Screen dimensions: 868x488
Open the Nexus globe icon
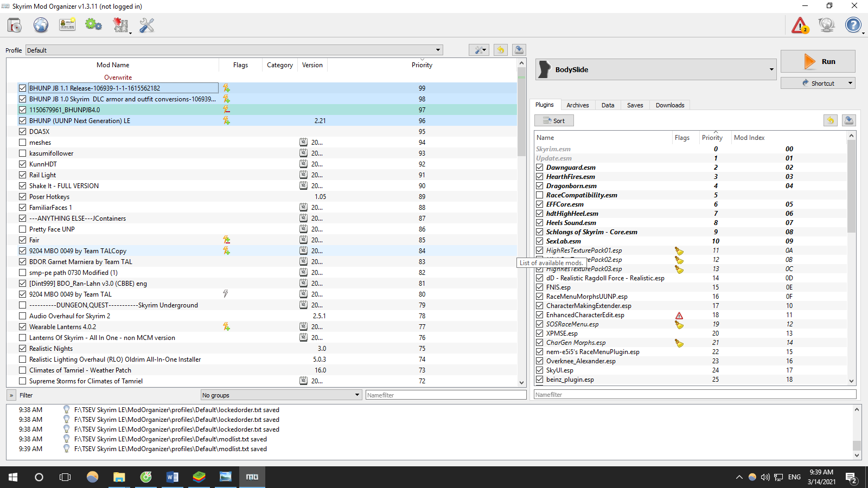point(41,25)
